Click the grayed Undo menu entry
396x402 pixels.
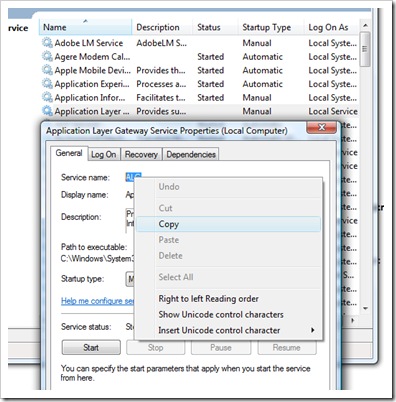(x=228, y=187)
